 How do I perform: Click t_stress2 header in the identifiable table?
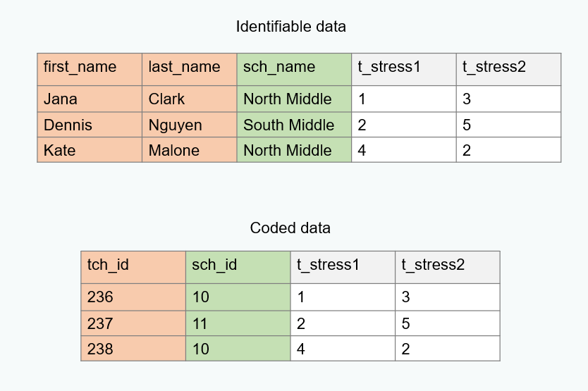tap(508, 68)
